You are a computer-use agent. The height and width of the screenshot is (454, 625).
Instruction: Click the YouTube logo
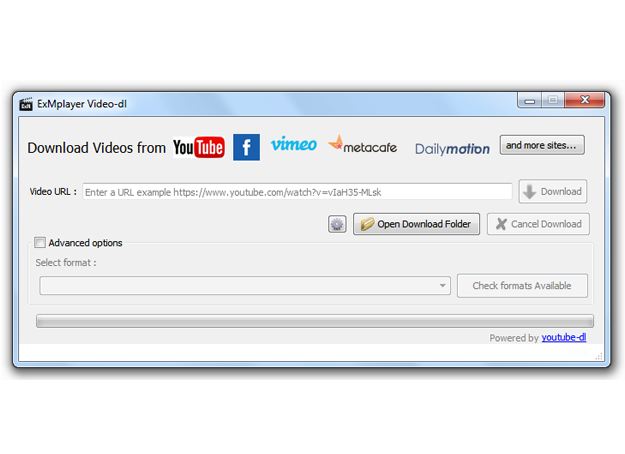(199, 147)
